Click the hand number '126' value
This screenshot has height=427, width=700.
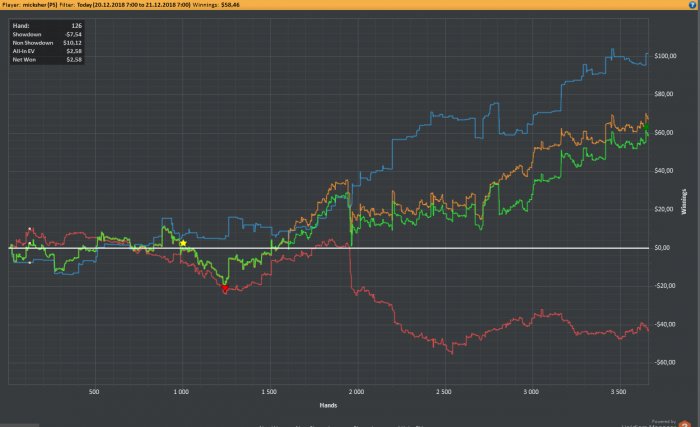(x=77, y=26)
